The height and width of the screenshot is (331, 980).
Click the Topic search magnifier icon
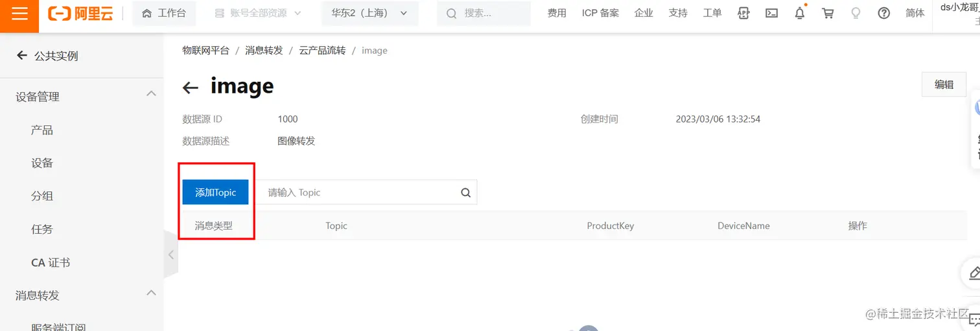(x=465, y=193)
